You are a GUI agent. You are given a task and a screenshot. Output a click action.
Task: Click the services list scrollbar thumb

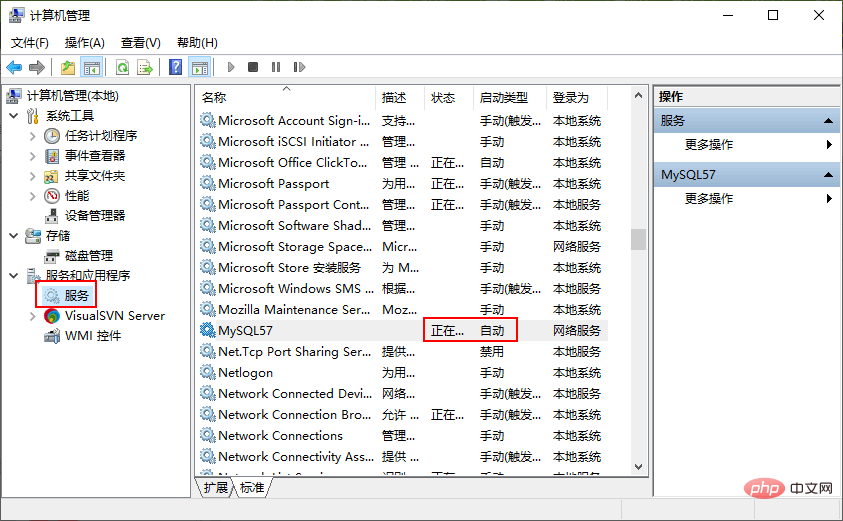[x=638, y=239]
